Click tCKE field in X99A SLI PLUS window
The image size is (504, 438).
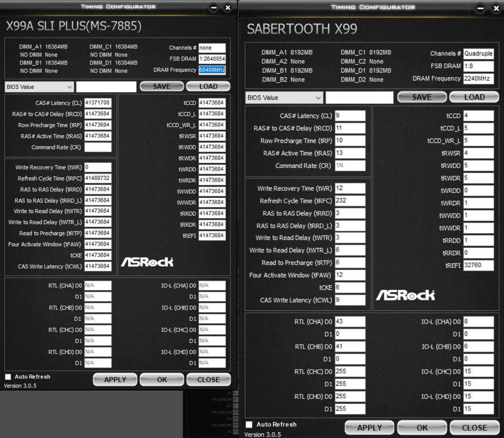(98, 255)
